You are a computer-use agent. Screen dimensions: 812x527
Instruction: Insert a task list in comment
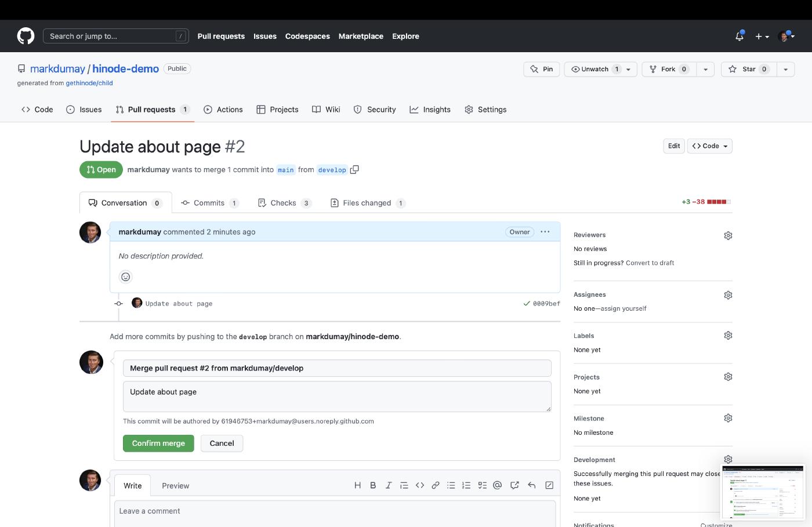pyautogui.click(x=482, y=485)
